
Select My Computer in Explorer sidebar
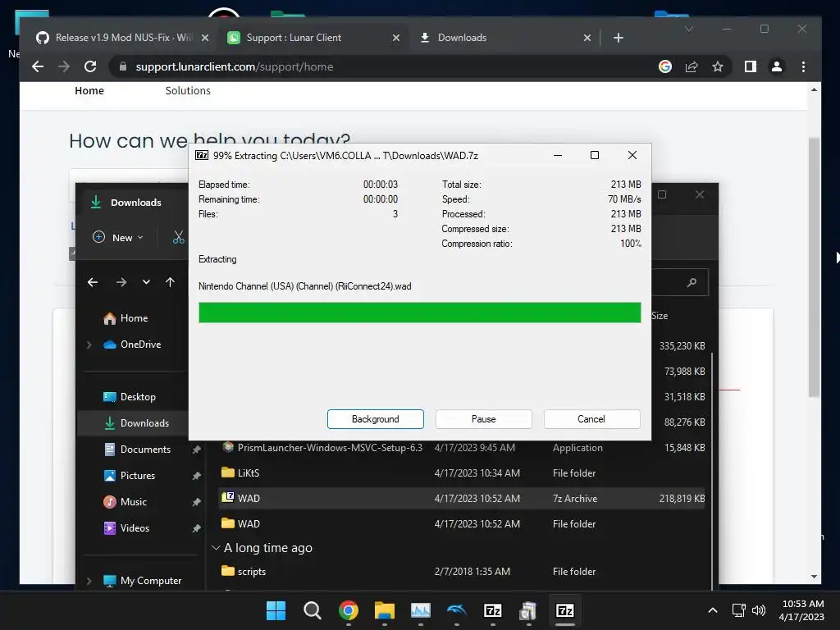pos(151,581)
